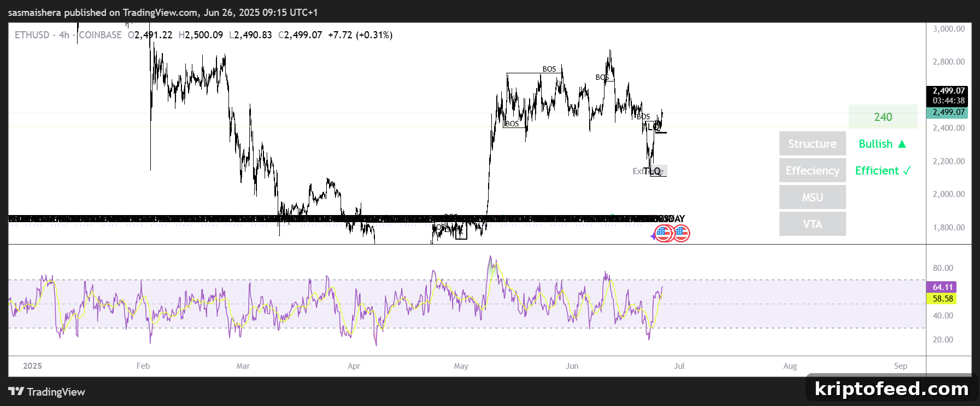Viewport: 980px width, 406px height.
Task: Click the high value H2,500.09
Action: 201,35
